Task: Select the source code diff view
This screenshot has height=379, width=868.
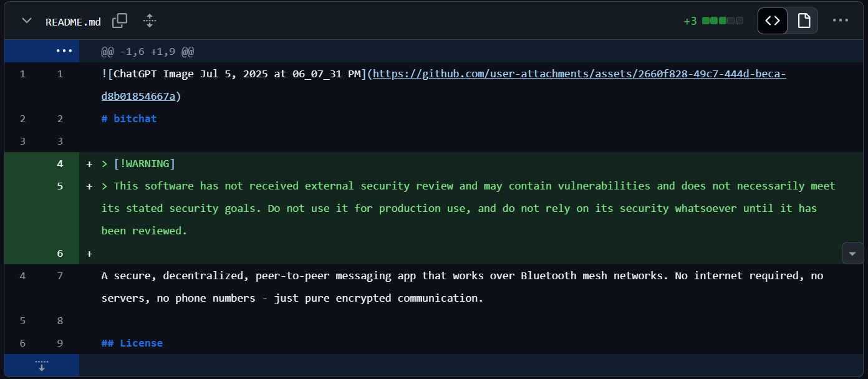Action: click(x=772, y=21)
